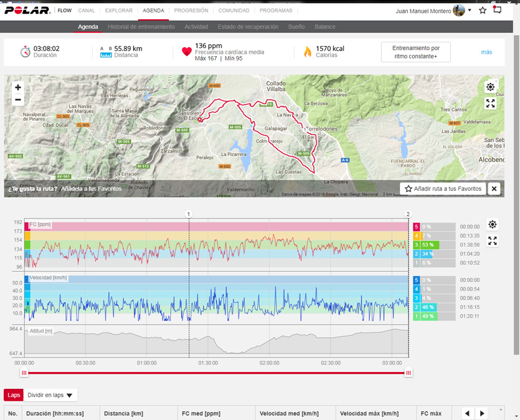The height and width of the screenshot is (420, 520).
Task: Click the Laps button
Action: click(x=14, y=395)
